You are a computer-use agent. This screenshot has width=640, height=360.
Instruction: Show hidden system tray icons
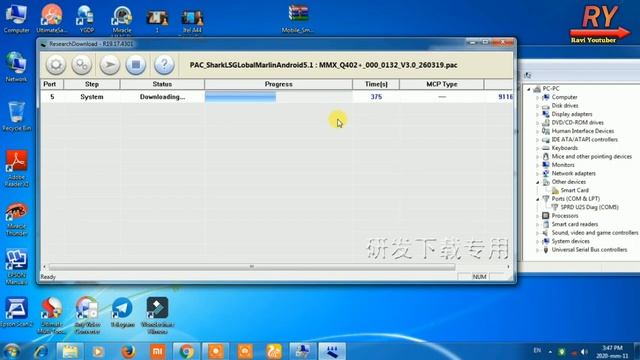click(x=550, y=351)
